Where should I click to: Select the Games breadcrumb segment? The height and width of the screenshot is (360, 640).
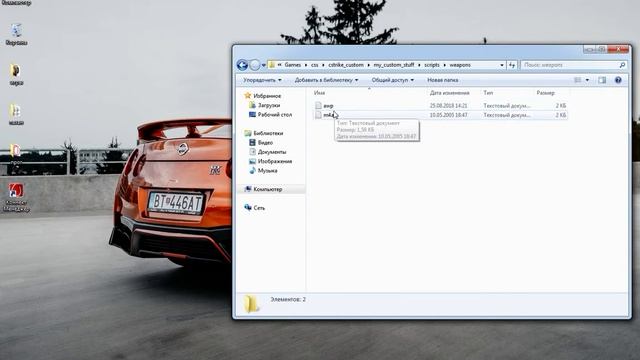pyautogui.click(x=293, y=65)
